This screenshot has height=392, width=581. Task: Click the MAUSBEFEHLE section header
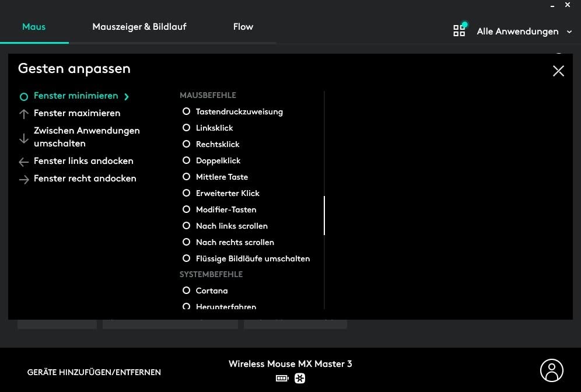click(208, 95)
